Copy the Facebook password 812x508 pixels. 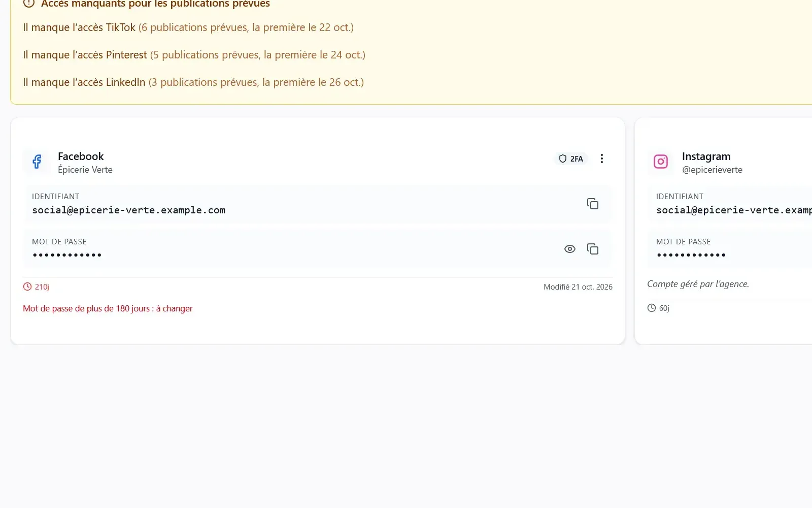pos(592,249)
